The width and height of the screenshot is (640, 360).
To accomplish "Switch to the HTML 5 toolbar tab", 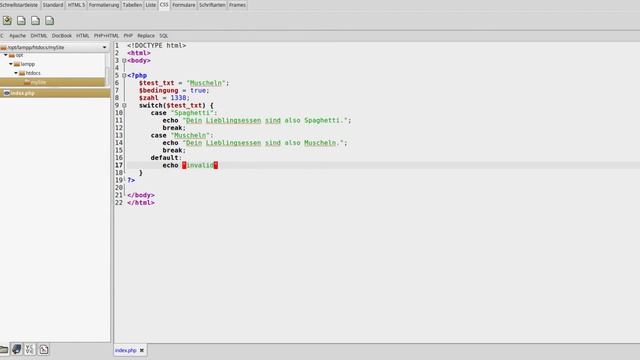I will tap(76, 5).
